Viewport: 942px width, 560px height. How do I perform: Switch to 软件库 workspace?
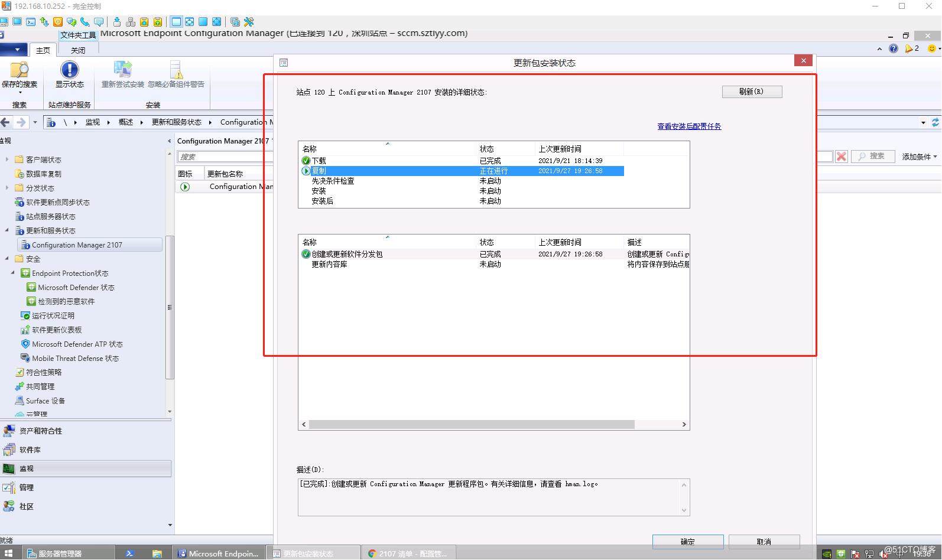tap(86, 450)
